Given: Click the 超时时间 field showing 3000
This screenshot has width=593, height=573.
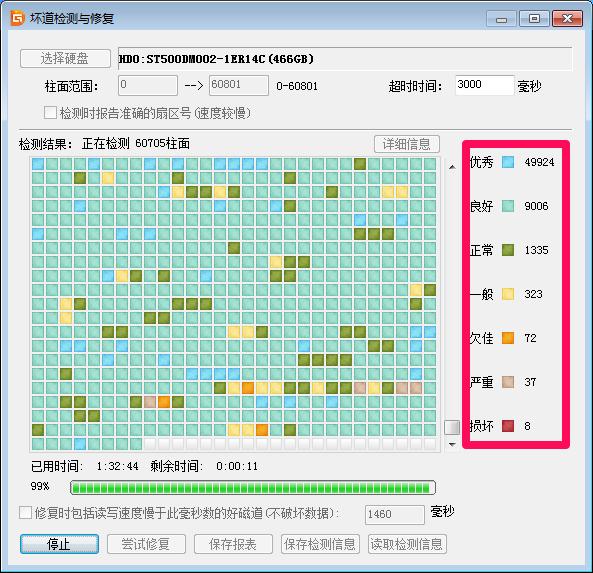Looking at the screenshot, I should [484, 85].
